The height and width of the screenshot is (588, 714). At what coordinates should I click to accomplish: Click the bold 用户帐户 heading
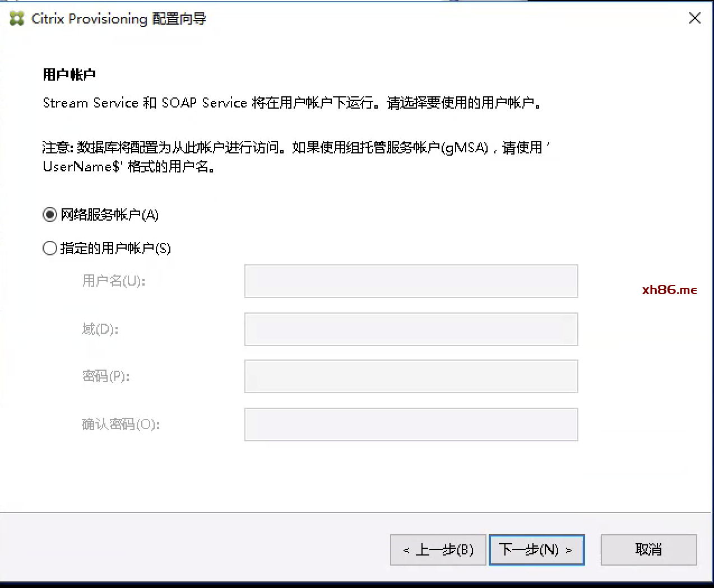[x=69, y=74]
